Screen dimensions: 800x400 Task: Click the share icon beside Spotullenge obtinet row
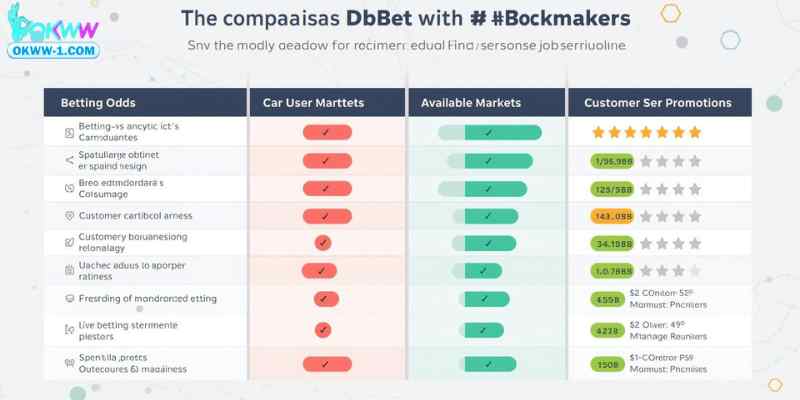[69, 160]
